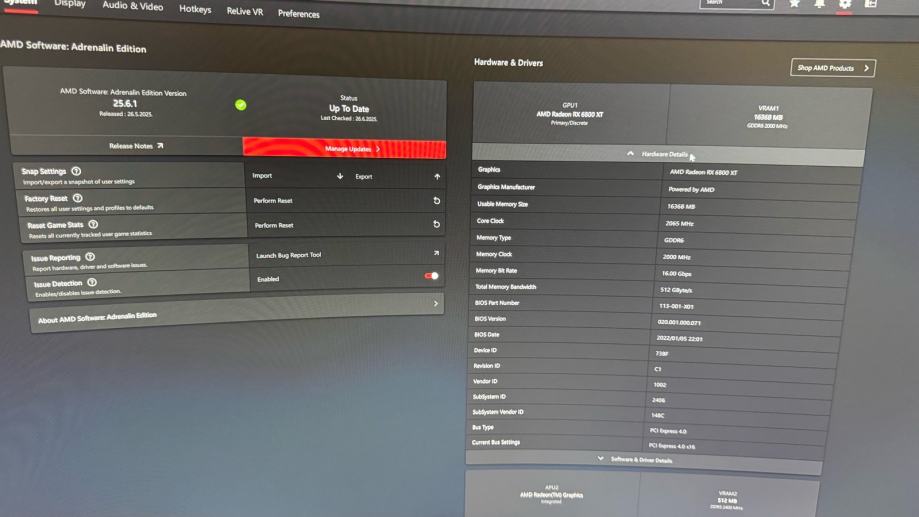Click the Revision ID value C1

click(658, 369)
